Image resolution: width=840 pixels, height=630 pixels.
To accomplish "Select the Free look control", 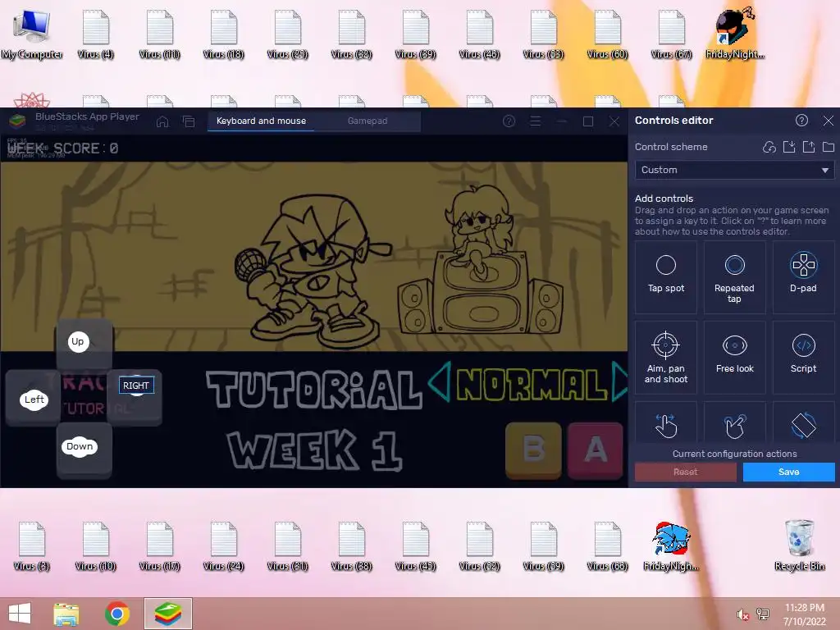I will point(734,358).
